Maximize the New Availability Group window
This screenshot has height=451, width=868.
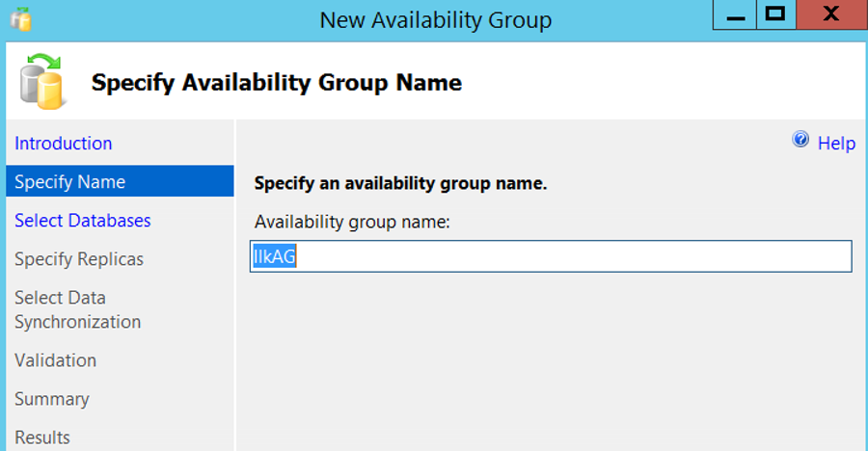(x=776, y=15)
